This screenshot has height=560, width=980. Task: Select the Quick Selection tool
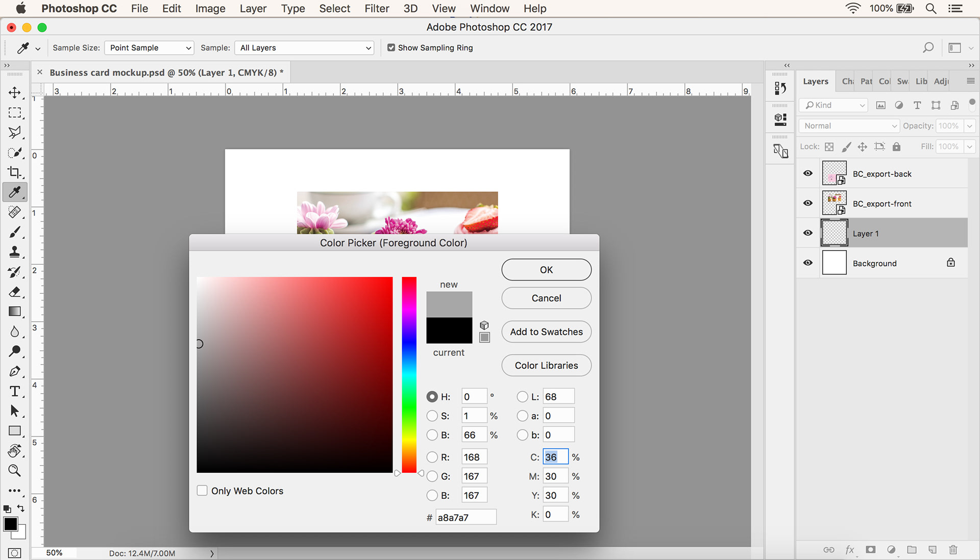(x=15, y=152)
